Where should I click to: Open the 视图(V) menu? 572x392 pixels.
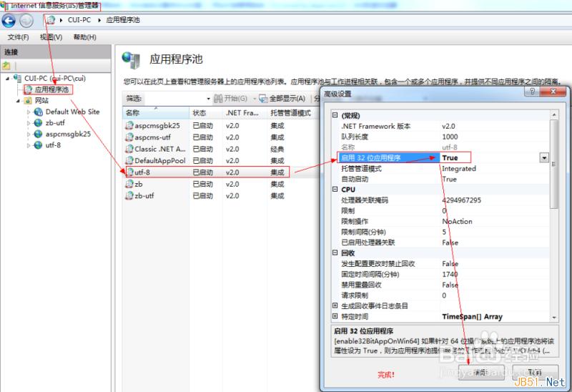click(51, 37)
